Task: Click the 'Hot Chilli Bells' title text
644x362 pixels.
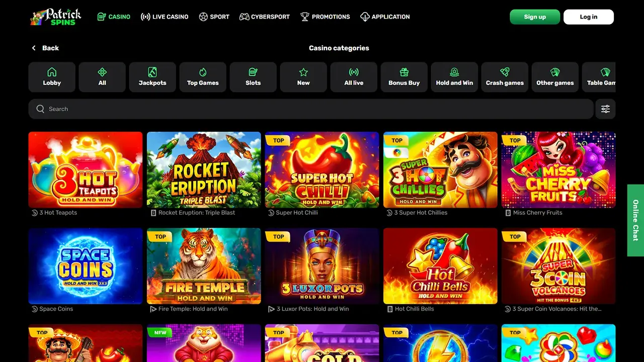Action: coord(415,309)
